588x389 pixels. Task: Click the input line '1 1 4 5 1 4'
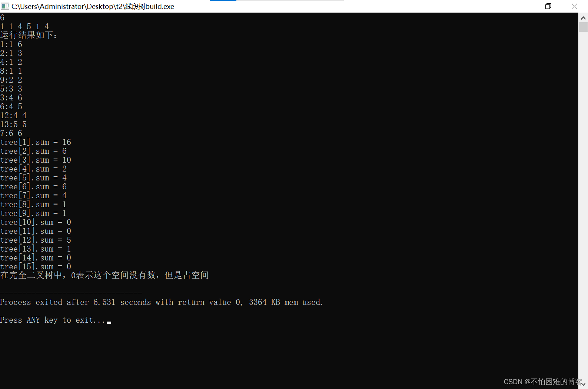click(24, 26)
